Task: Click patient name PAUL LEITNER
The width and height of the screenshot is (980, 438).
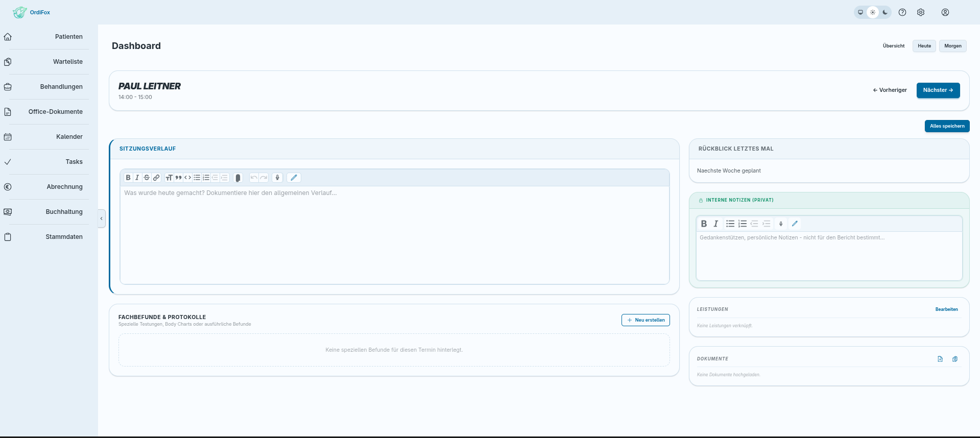Action: pyautogui.click(x=150, y=86)
